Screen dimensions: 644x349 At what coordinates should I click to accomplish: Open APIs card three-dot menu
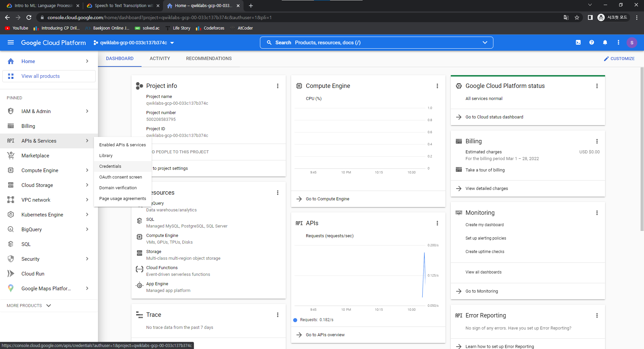coord(437,223)
